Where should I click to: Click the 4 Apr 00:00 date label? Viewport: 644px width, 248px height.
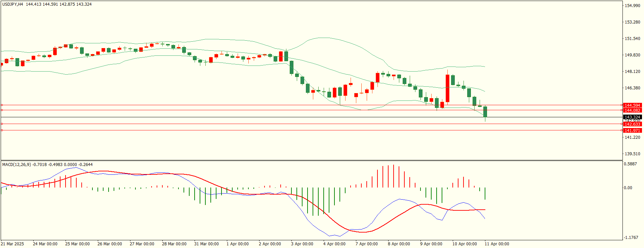[x=334, y=244]
